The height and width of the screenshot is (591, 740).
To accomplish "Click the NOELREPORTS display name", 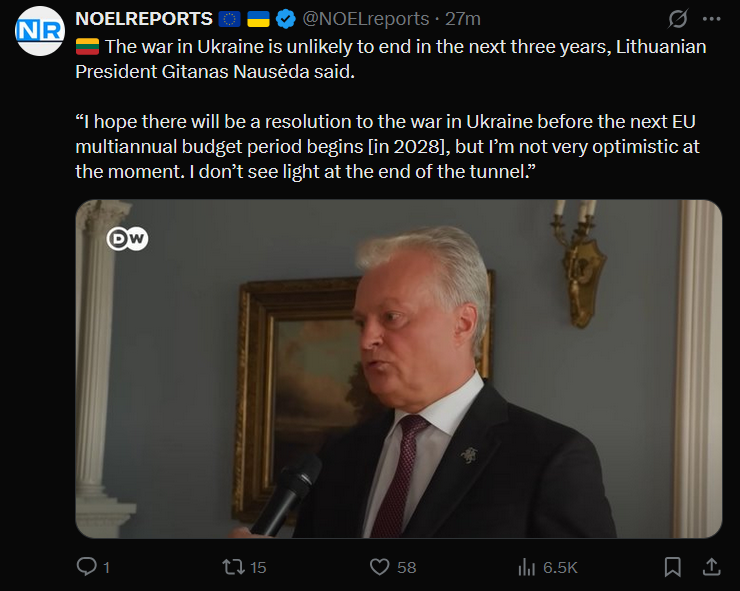I will coord(144,19).
